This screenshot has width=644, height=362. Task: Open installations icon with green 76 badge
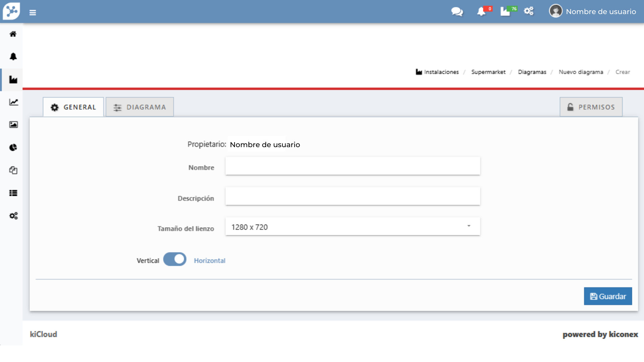click(505, 12)
